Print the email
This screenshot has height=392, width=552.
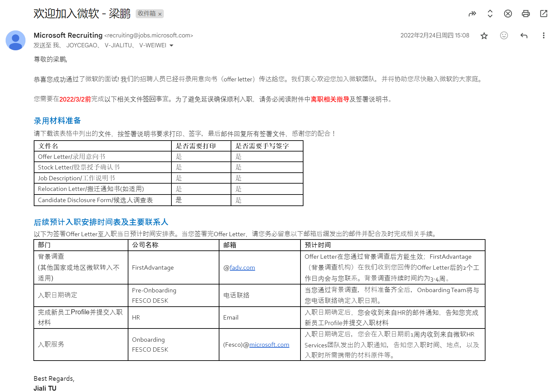click(x=525, y=14)
